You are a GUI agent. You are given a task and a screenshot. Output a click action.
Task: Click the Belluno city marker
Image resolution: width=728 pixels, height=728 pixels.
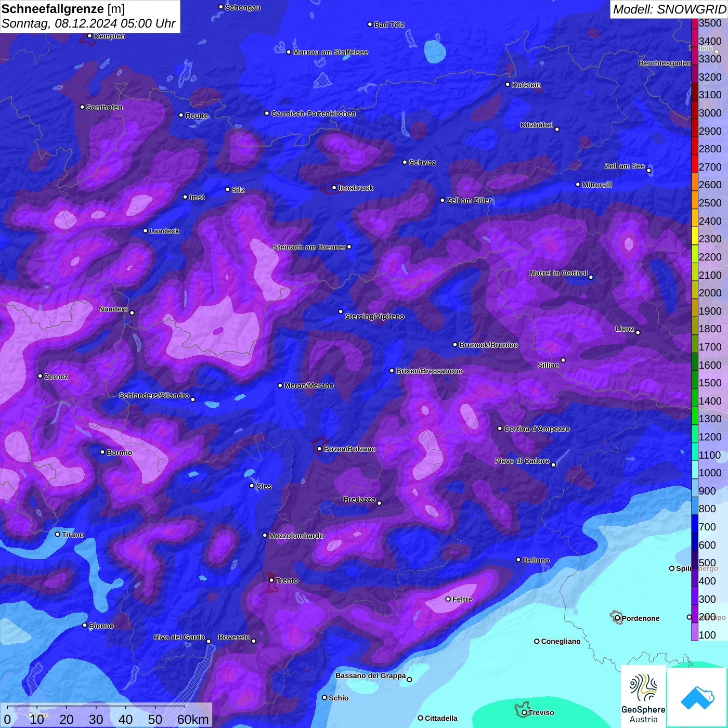coord(518,560)
